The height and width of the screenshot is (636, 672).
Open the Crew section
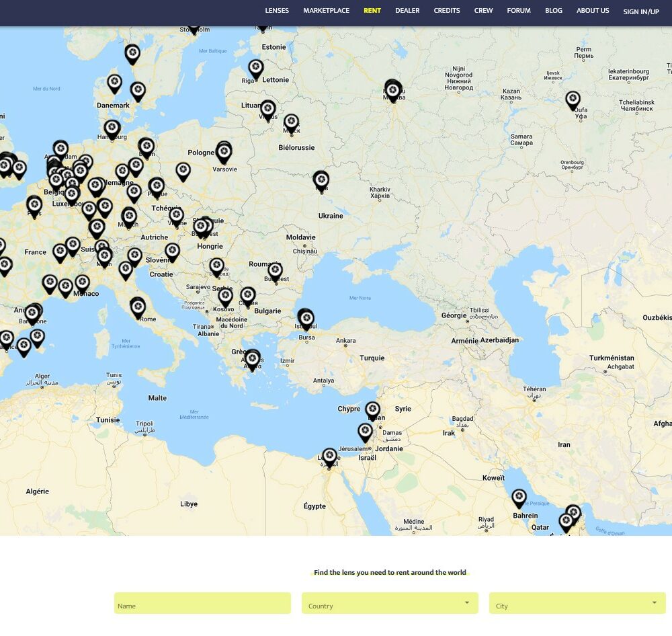[483, 11]
